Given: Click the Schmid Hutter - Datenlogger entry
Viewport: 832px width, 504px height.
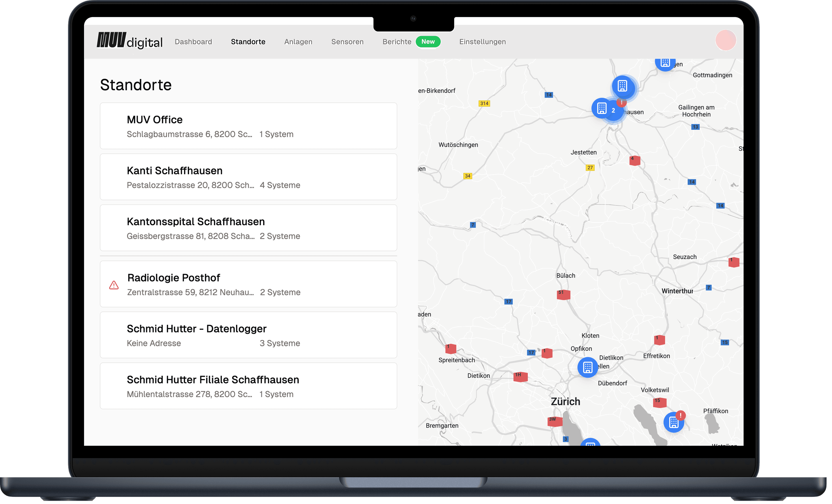Looking at the screenshot, I should click(x=248, y=335).
